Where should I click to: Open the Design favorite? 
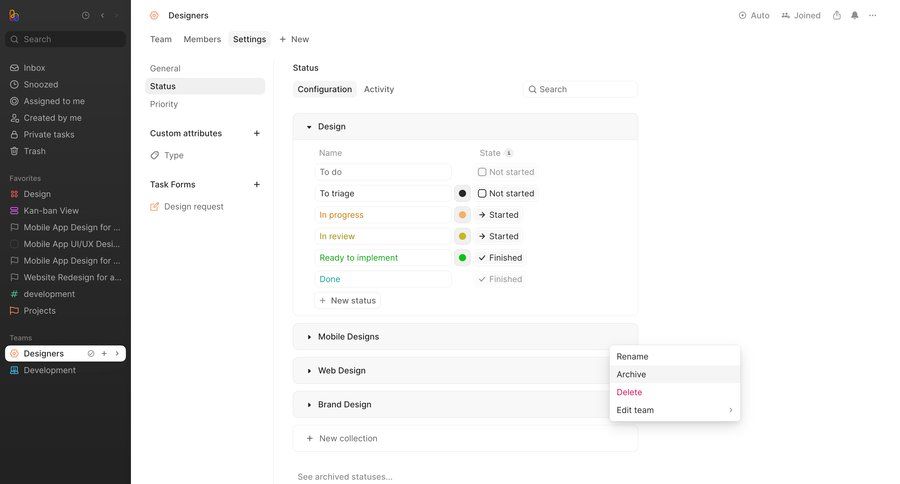pyautogui.click(x=65, y=194)
